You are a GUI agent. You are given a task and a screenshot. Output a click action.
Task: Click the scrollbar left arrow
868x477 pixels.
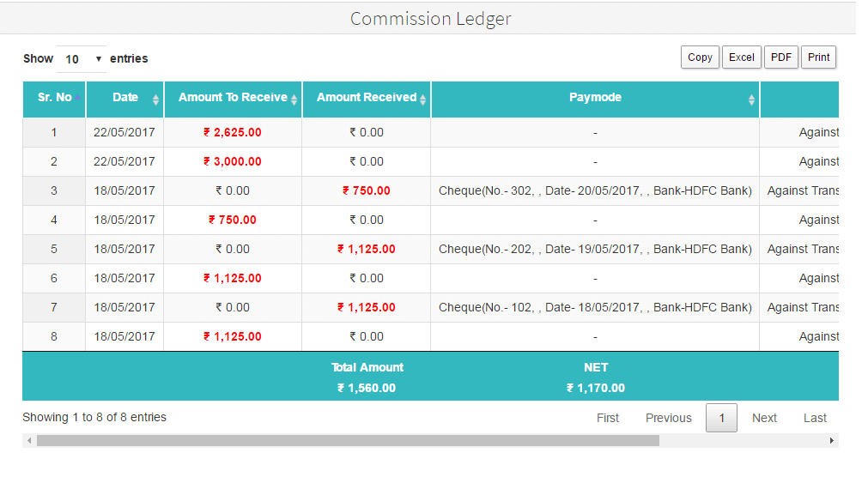pos(29,440)
